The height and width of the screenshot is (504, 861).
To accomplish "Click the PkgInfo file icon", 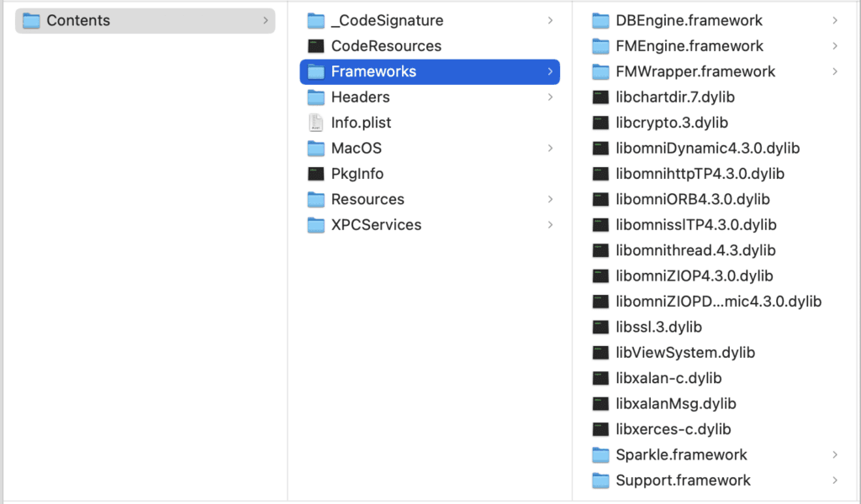I will (x=316, y=174).
